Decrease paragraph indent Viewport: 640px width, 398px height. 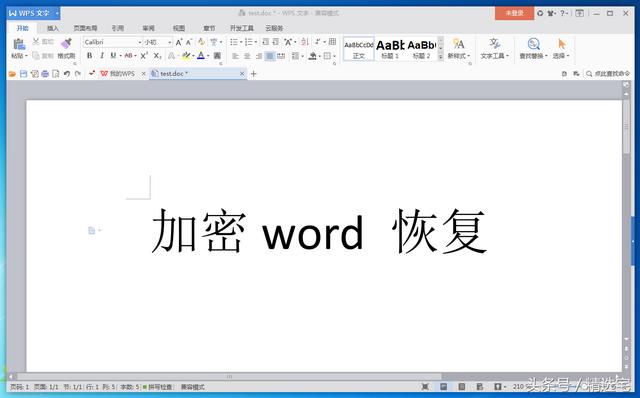tap(266, 42)
